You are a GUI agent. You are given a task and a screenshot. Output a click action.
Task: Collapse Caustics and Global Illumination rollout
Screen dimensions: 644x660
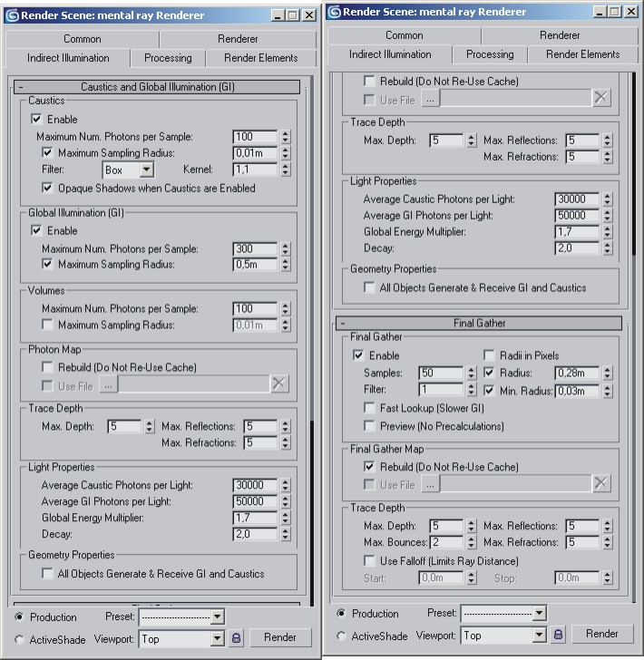[x=157, y=87]
